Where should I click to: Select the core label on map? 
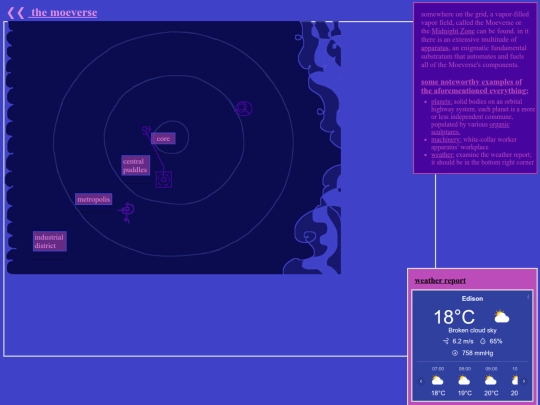coord(163,138)
